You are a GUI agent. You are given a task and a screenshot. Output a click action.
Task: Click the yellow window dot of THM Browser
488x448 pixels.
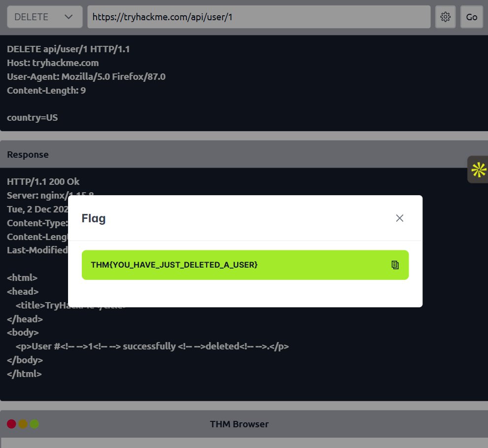[23, 424]
